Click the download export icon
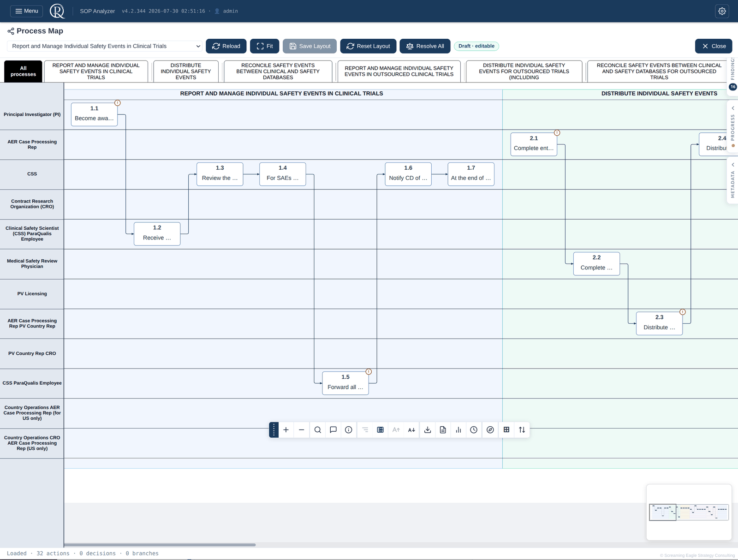This screenshot has width=738, height=560. [x=428, y=429]
